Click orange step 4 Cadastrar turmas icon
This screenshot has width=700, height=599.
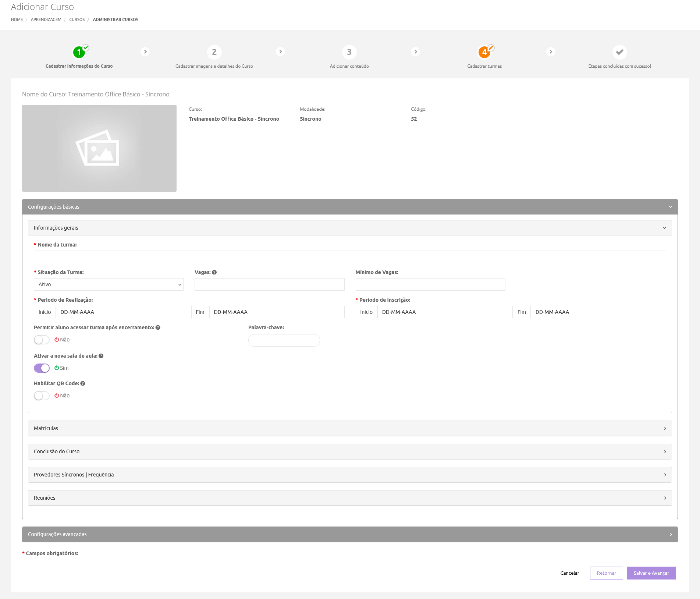tap(484, 52)
